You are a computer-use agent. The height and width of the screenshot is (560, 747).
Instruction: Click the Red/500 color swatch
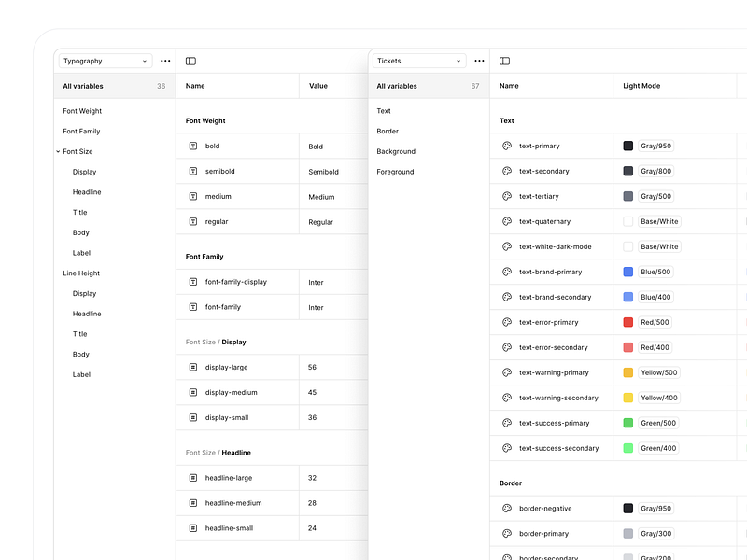pos(627,322)
